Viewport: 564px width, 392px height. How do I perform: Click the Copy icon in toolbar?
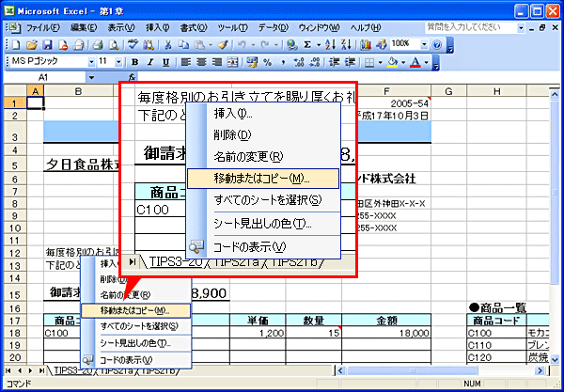(x=182, y=45)
